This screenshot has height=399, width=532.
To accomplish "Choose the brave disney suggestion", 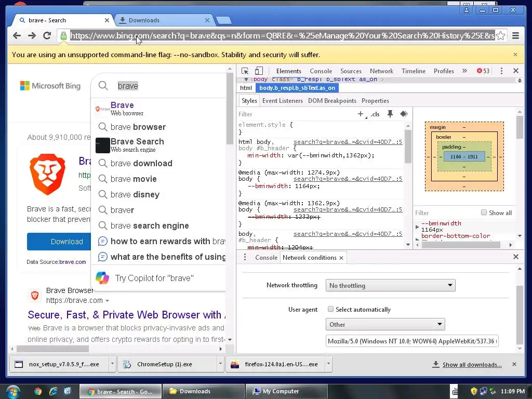I will pyautogui.click(x=159, y=194).
